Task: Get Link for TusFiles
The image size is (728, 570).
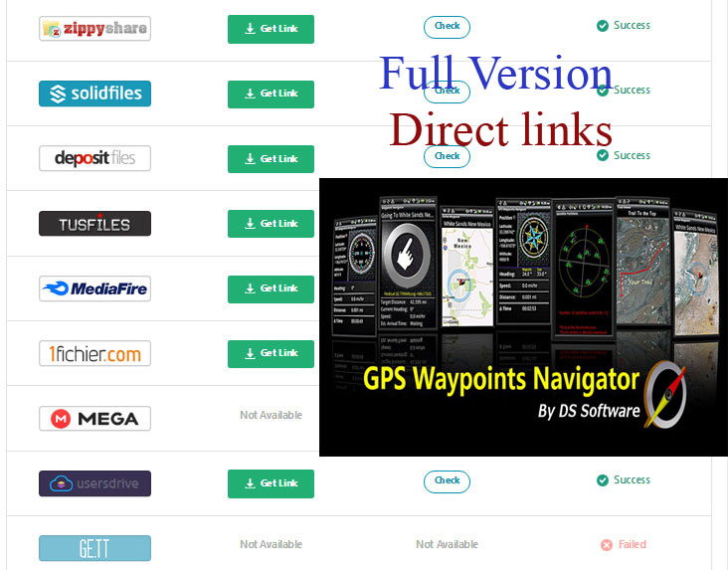Action: (271, 224)
